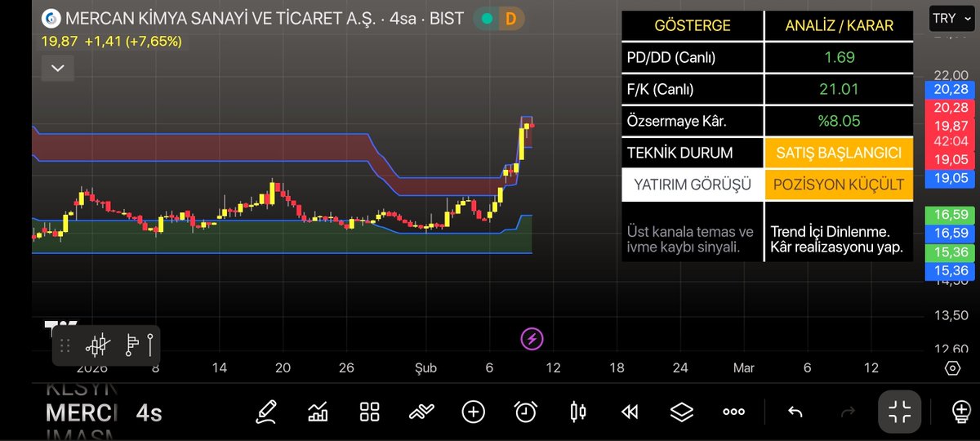Open the layout grid icon
Viewport: 980px width, 441px height.
[x=370, y=412]
